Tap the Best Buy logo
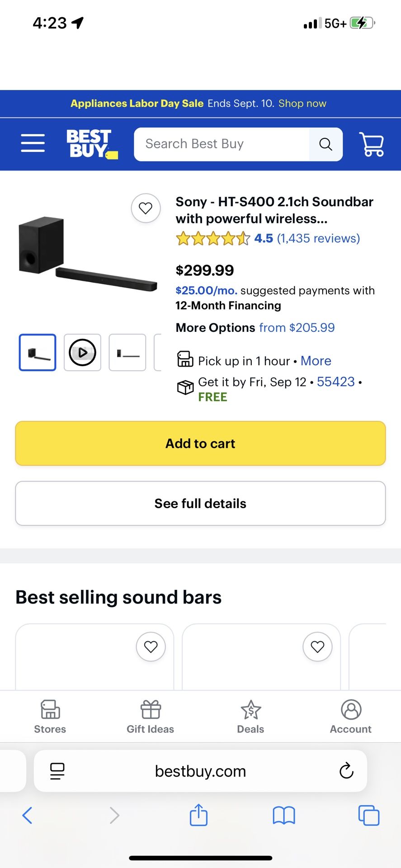Screen dimensions: 401x868 tap(91, 144)
